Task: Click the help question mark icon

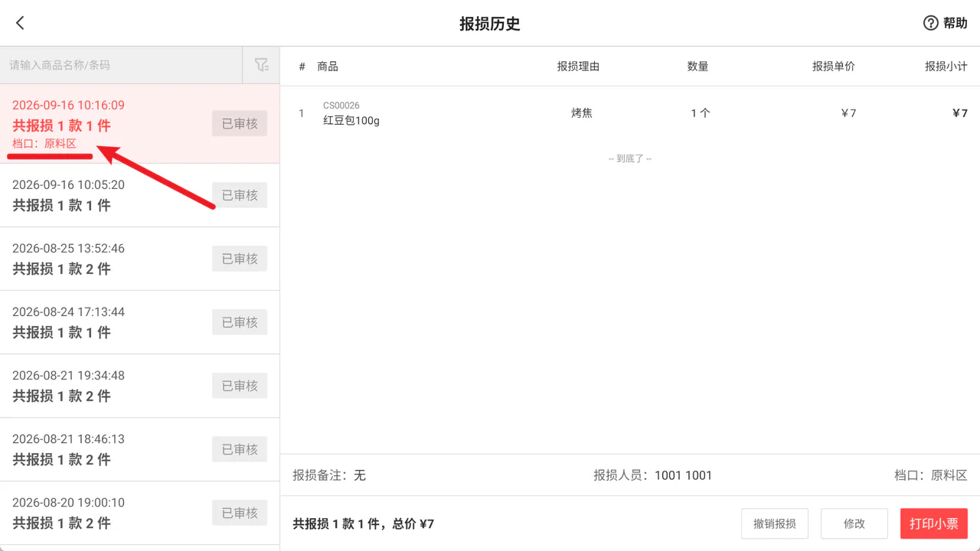Action: 930,23
